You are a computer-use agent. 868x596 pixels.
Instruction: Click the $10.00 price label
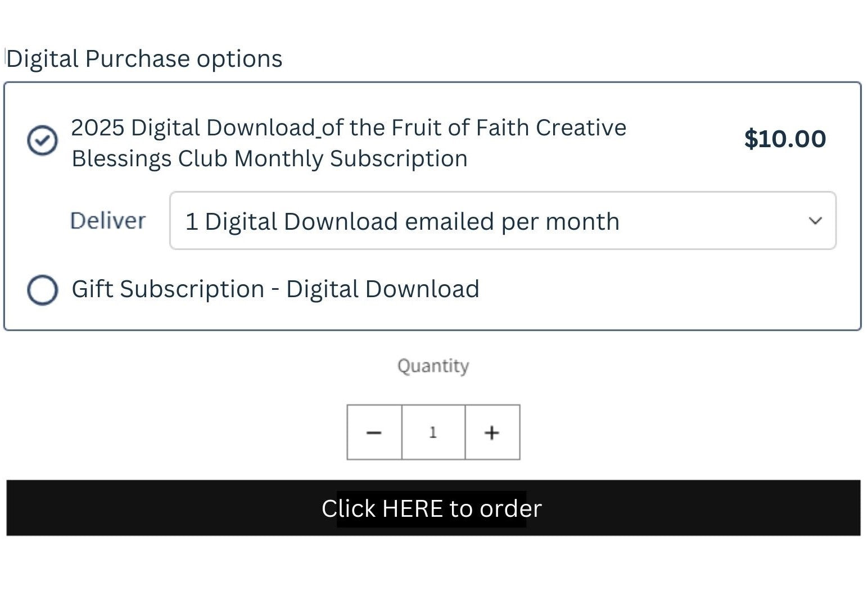click(785, 139)
